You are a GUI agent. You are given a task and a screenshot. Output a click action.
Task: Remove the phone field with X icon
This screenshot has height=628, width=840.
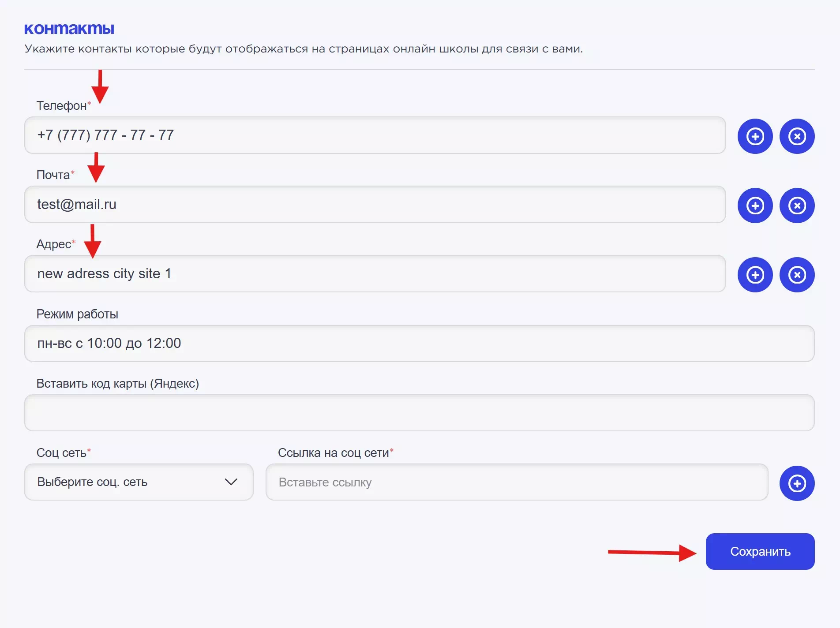(797, 136)
